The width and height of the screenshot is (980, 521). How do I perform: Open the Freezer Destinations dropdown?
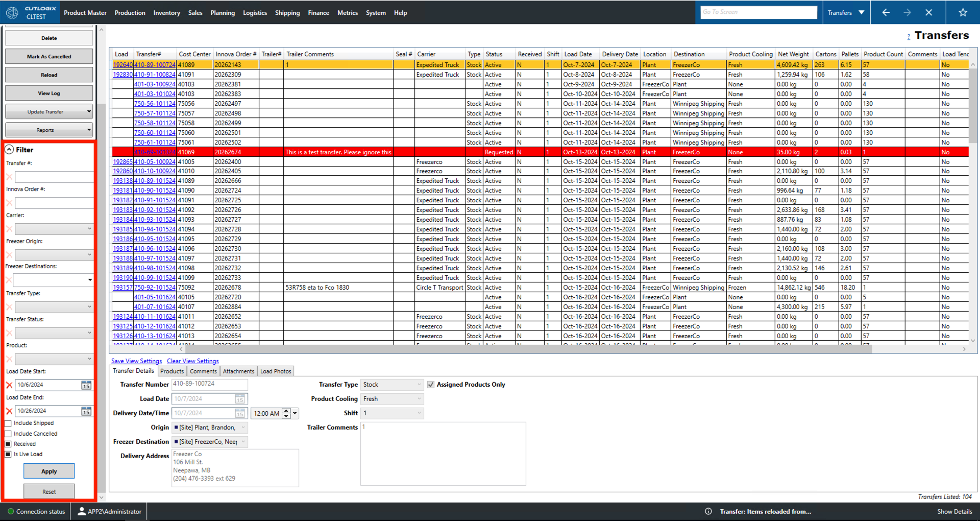[90, 279]
